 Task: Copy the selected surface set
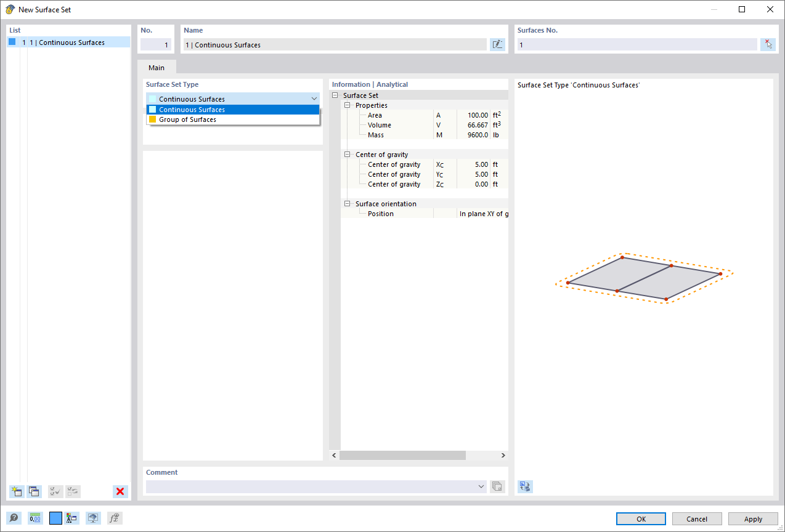(34, 491)
